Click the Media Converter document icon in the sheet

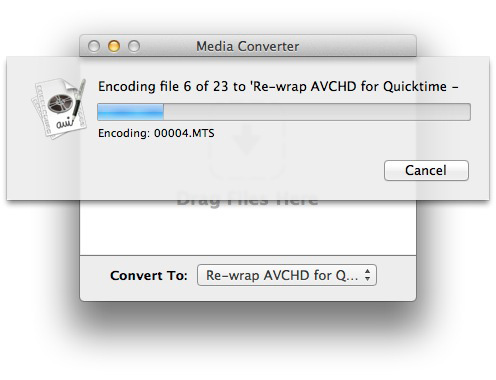(x=59, y=109)
